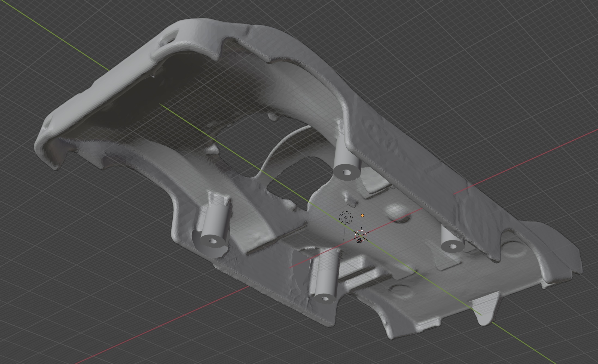Click the 3D cursor crosshair
598x364 pixels.
pos(361,236)
